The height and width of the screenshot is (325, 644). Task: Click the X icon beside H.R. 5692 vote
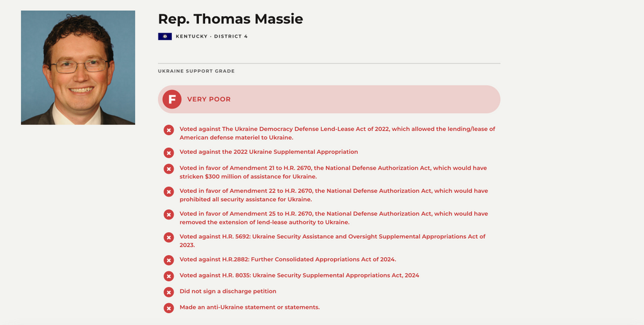[169, 237]
